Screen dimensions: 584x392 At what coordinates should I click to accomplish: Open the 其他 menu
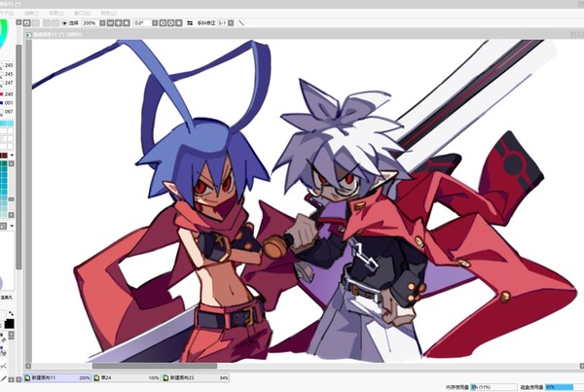[108, 13]
